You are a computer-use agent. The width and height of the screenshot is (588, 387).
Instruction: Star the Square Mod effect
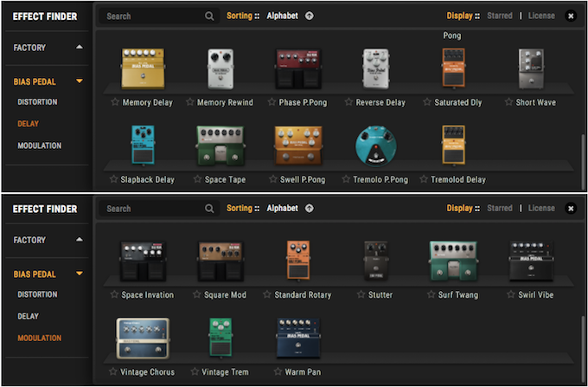(x=197, y=294)
